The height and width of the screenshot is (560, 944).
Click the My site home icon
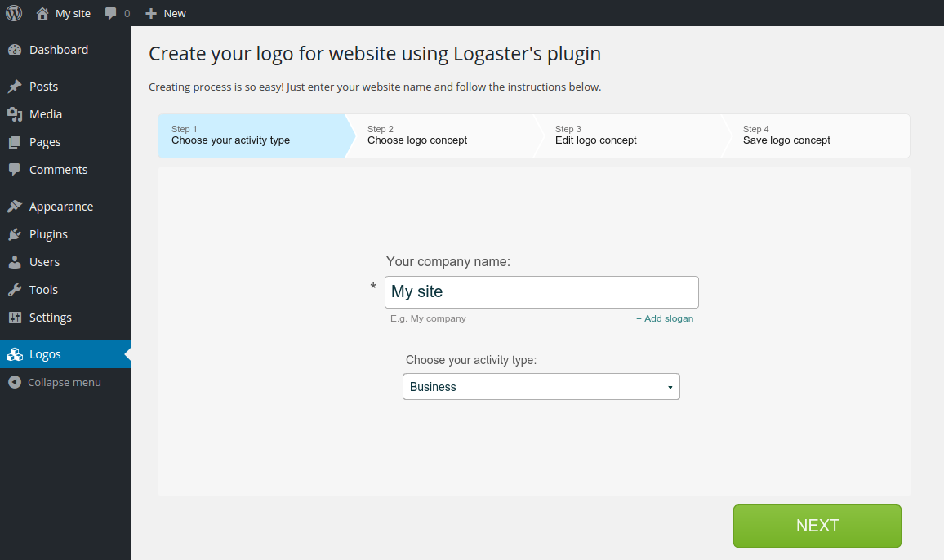coord(42,13)
